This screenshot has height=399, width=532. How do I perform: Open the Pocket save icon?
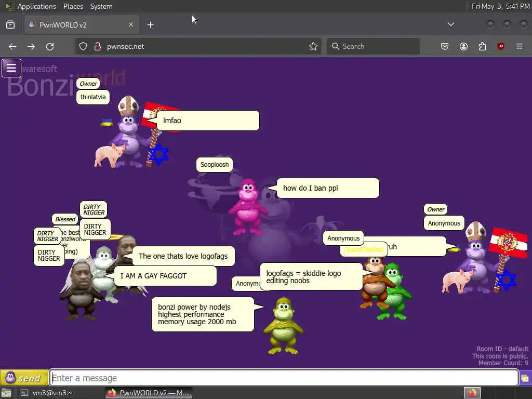445,46
